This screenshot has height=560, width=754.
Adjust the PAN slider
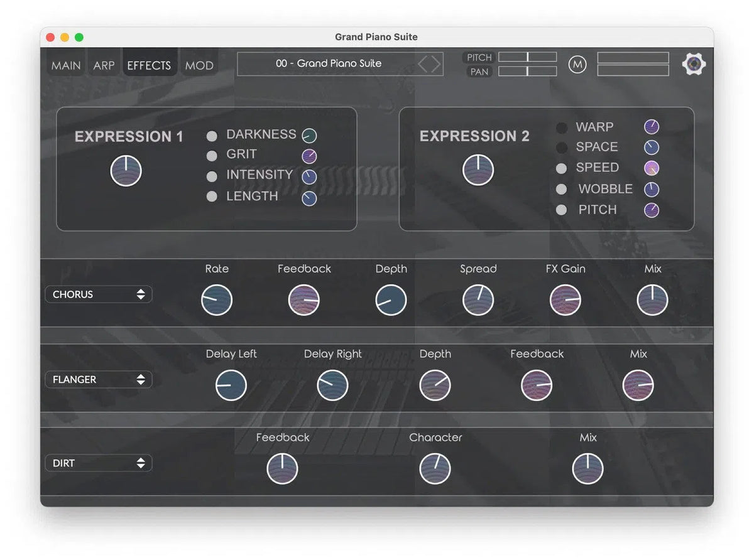(527, 71)
